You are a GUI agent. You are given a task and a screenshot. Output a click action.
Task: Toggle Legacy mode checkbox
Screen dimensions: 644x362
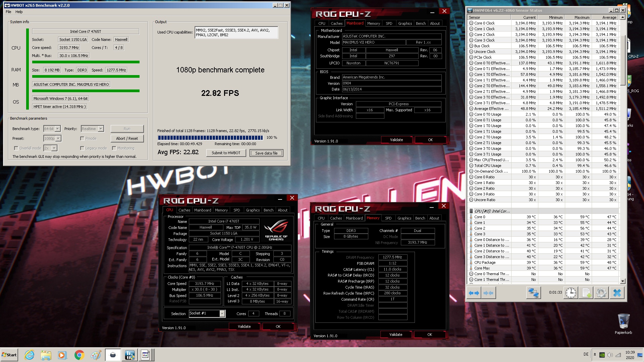coord(82,148)
